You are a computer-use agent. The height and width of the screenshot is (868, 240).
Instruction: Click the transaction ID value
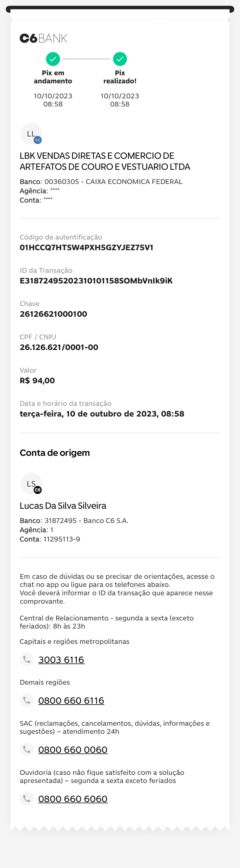96,281
